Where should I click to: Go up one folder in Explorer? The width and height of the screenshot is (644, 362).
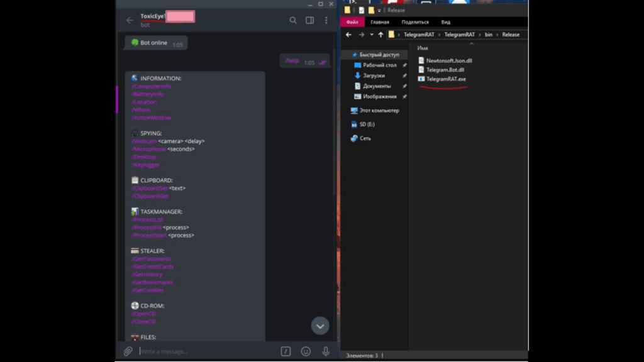point(380,35)
